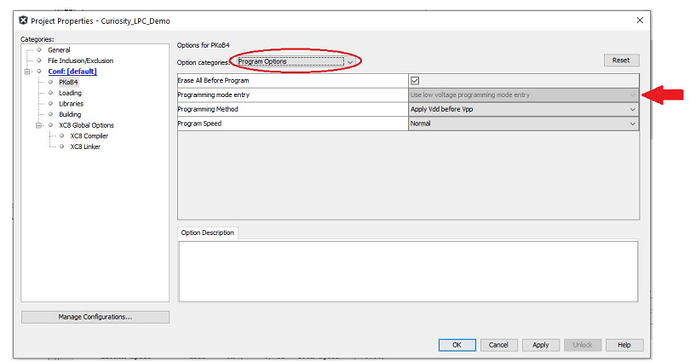The width and height of the screenshot is (690, 362).
Task: Select the Libraries category
Action: point(71,104)
